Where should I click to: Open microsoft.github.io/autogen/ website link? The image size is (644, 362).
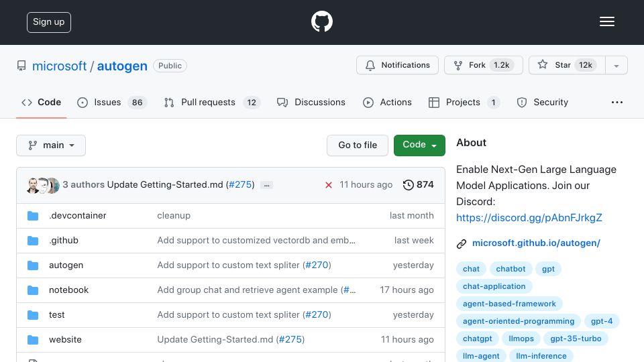click(536, 243)
